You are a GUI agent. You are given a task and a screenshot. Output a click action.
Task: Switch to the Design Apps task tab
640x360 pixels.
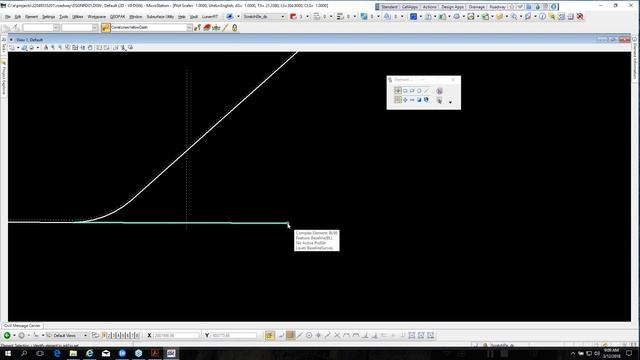(x=452, y=7)
